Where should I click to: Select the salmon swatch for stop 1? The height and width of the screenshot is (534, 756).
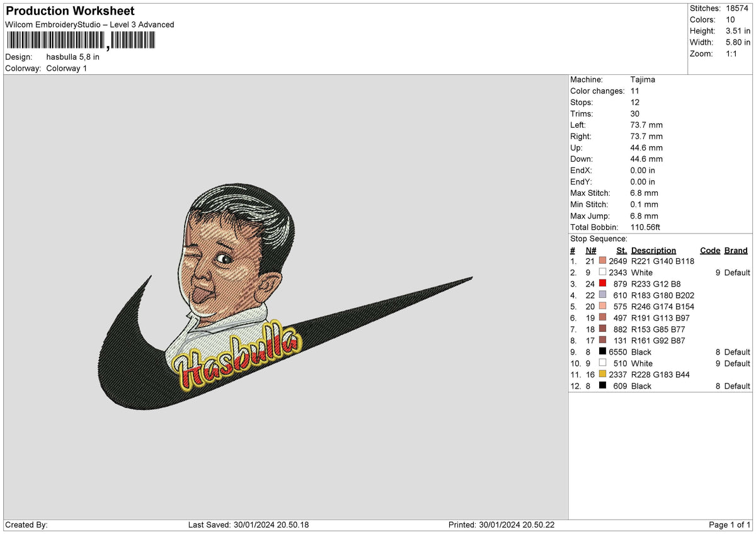(603, 261)
